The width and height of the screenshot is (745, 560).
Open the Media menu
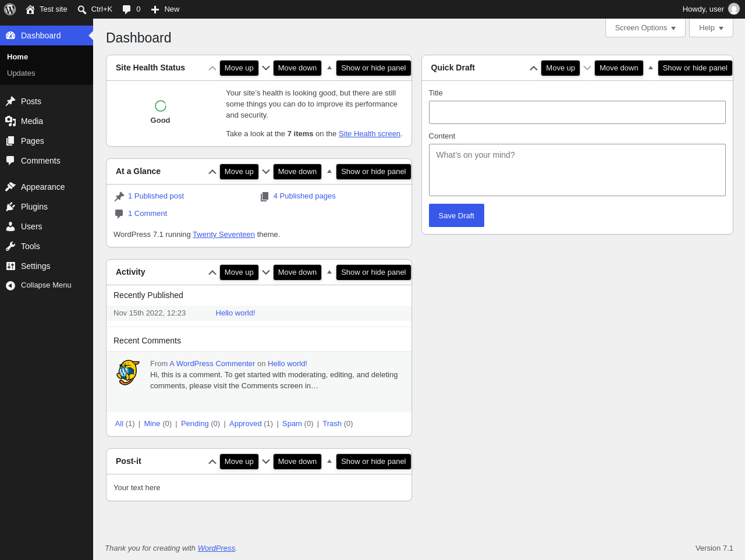[47, 121]
